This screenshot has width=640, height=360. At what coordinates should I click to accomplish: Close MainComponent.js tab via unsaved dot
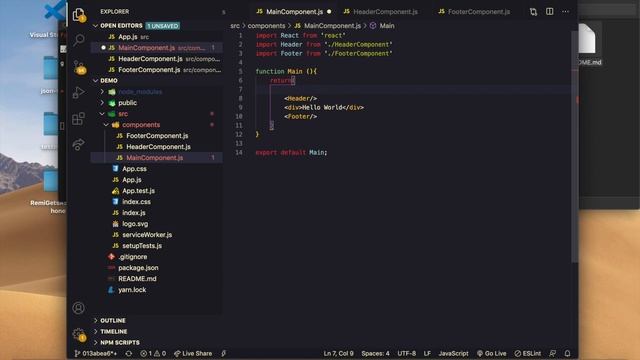pos(329,12)
